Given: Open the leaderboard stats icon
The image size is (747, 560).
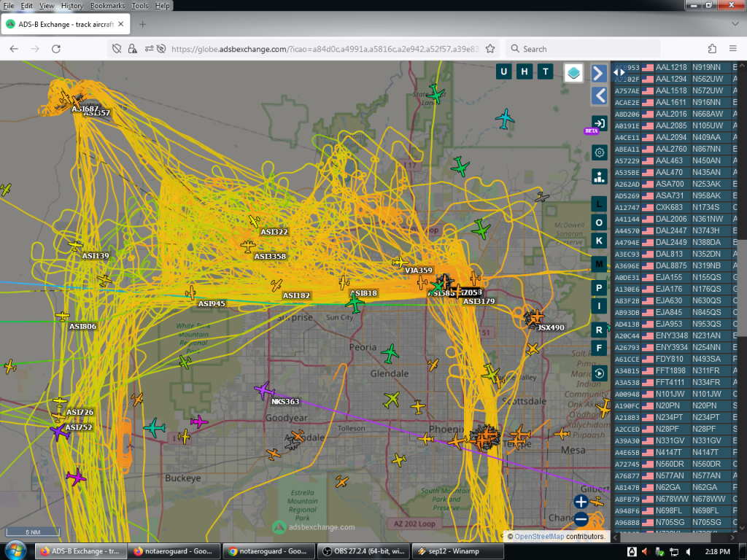Looking at the screenshot, I should click(600, 176).
